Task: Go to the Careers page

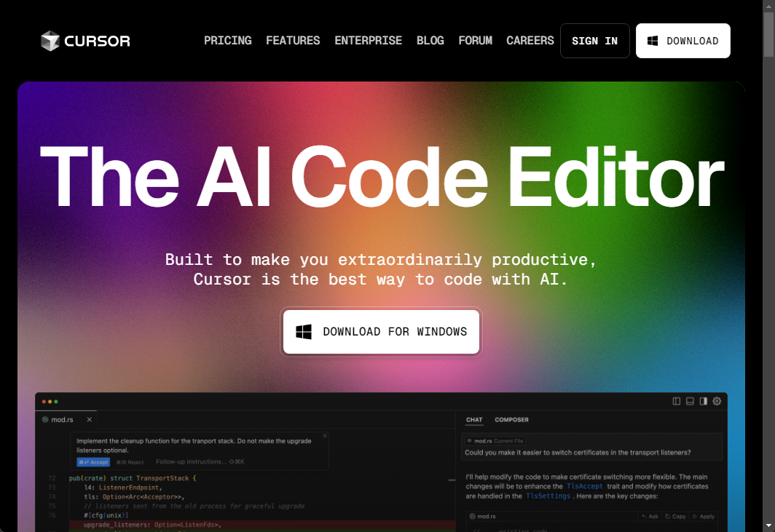Action: [530, 41]
